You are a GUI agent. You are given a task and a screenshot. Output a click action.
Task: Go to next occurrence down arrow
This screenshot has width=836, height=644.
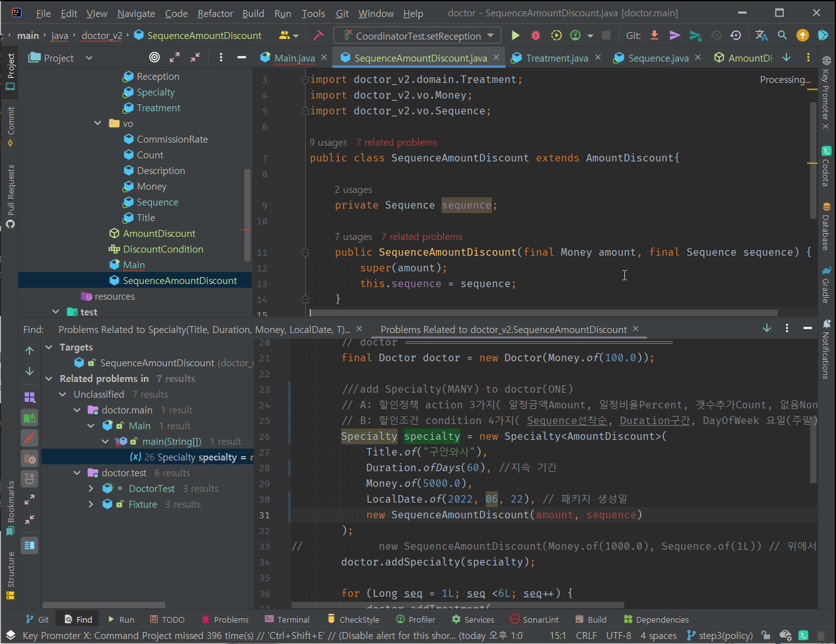[x=30, y=371]
